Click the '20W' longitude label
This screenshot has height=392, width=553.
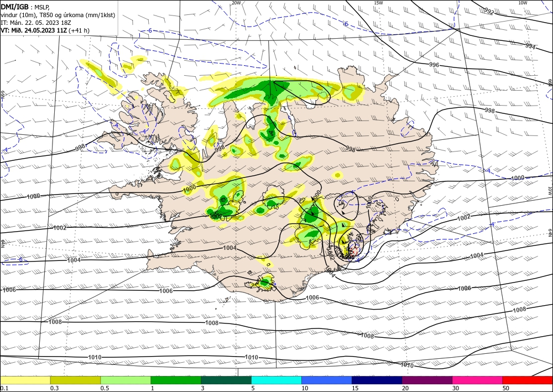(x=236, y=3)
